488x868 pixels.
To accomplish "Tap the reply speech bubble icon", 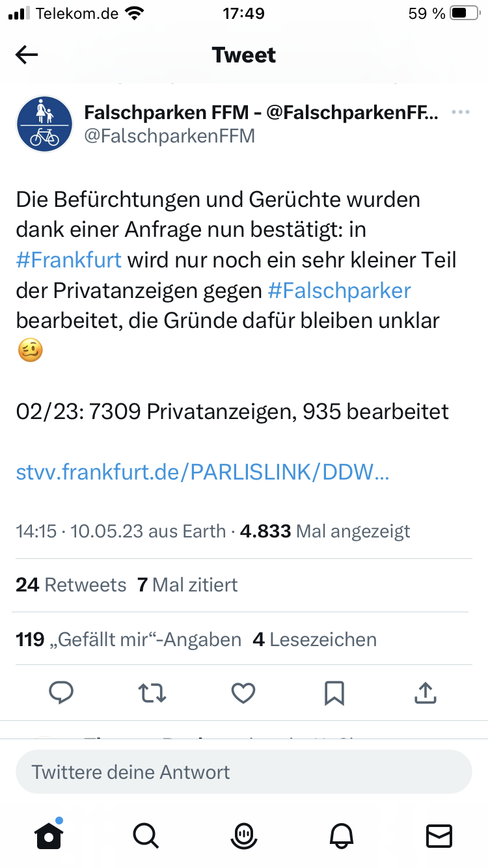I will pos(61,693).
